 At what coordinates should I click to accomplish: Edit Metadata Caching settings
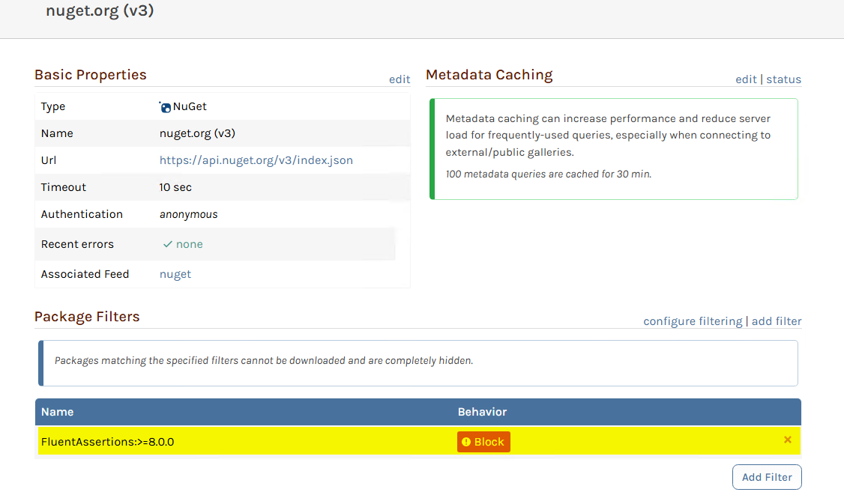746,79
